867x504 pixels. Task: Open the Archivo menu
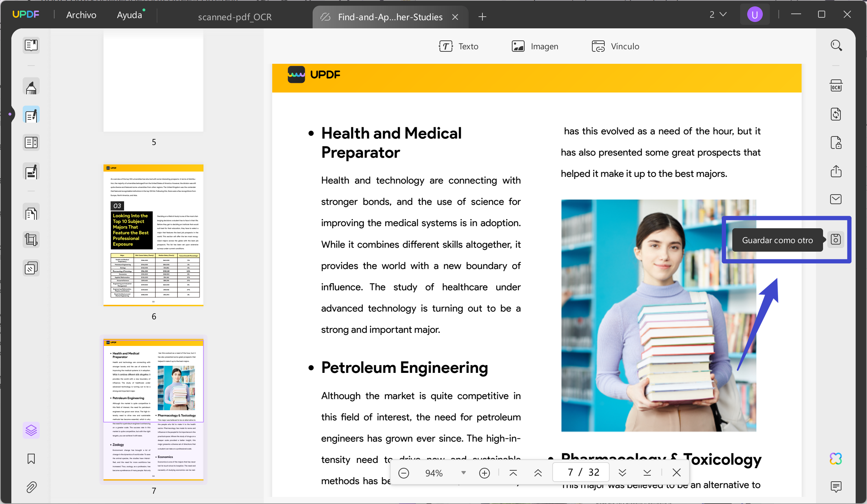point(81,15)
